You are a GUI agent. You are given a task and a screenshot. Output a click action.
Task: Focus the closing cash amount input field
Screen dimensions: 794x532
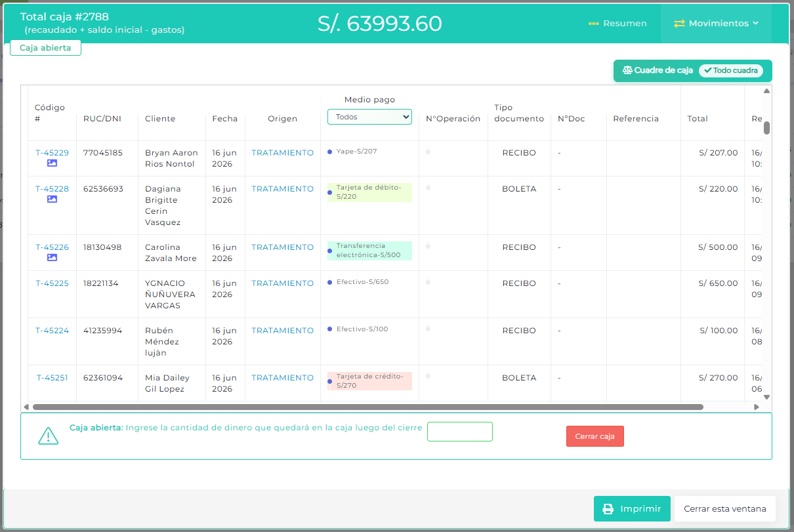point(460,432)
